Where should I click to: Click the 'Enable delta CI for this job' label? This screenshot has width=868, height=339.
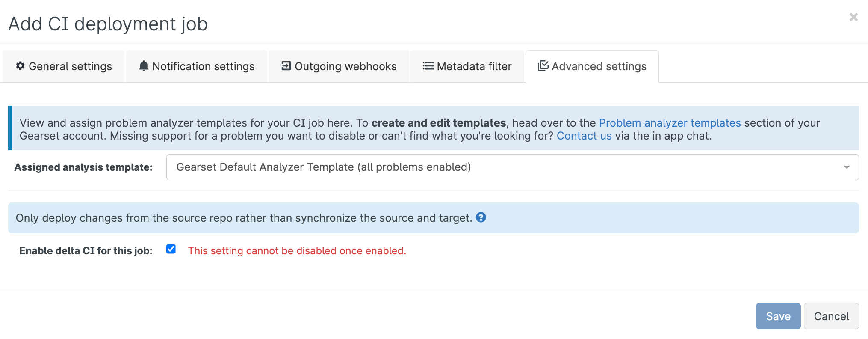pyautogui.click(x=86, y=251)
